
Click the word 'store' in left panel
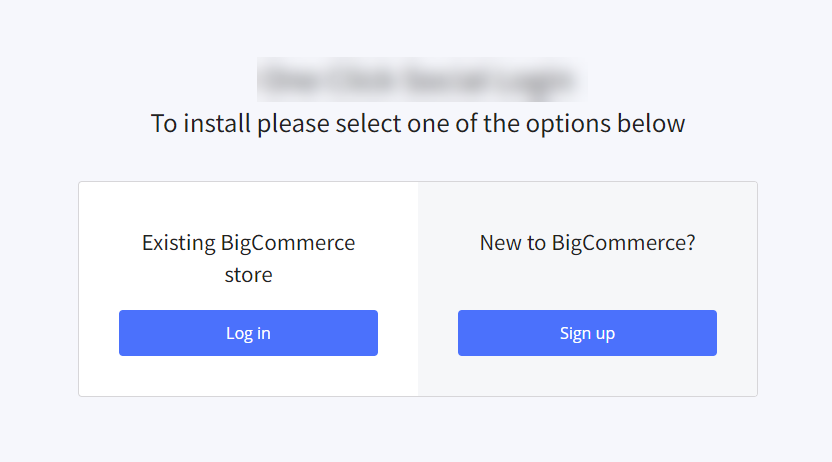tap(248, 274)
